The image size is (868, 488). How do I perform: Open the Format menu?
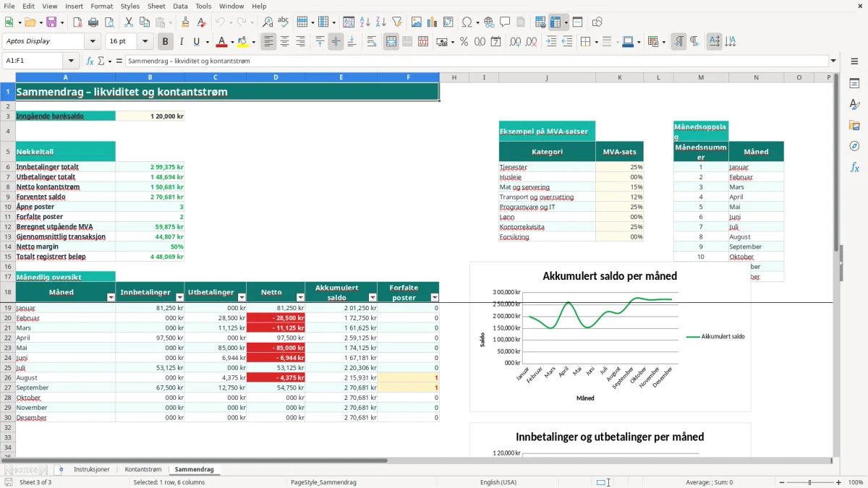tap(102, 6)
